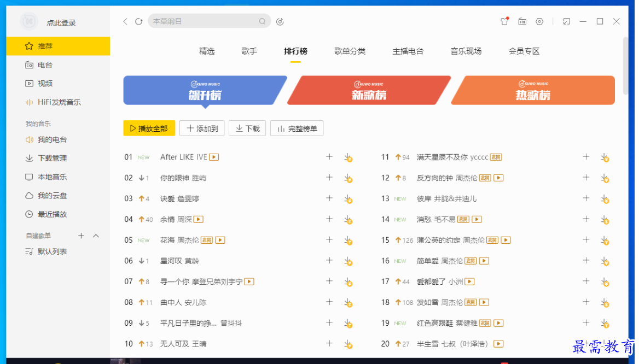Screen dimensions: 639x364
Task: Select the 飙升榜 chart banner
Action: click(205, 90)
